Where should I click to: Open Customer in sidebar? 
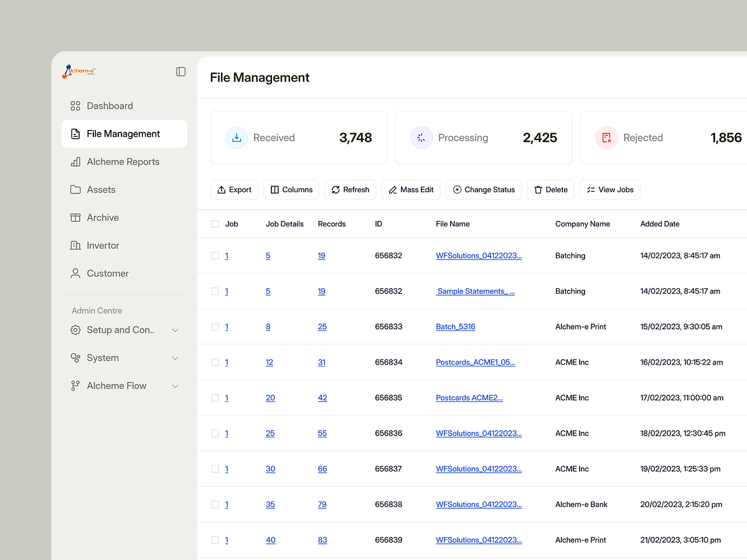coord(125,273)
